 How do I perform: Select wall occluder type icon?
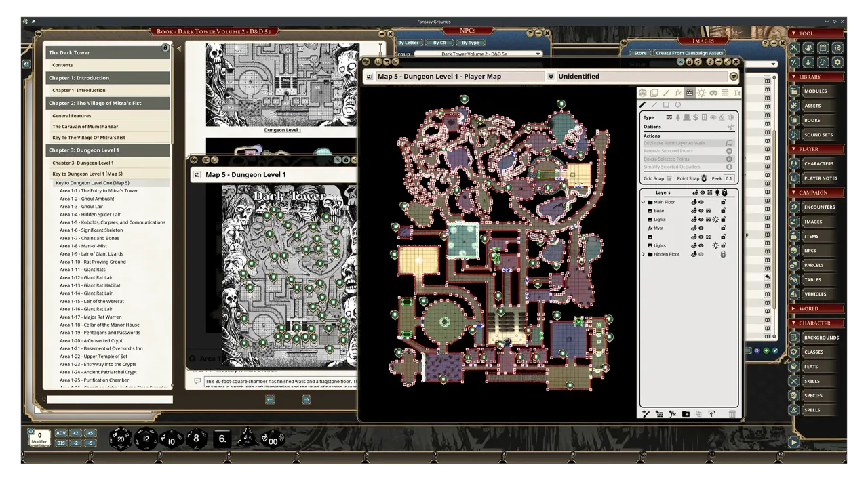669,117
